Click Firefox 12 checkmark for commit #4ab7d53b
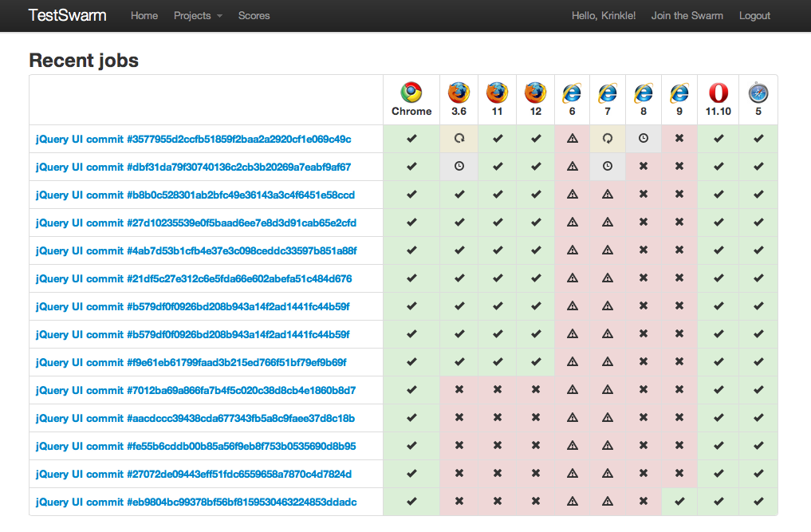The height and width of the screenshot is (532, 811). pyautogui.click(x=536, y=250)
